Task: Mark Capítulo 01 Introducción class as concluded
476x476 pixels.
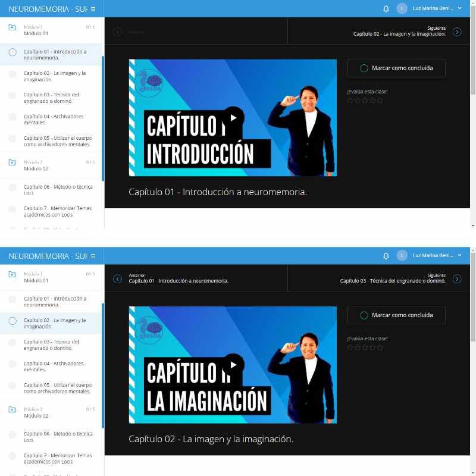Action: pos(396,68)
